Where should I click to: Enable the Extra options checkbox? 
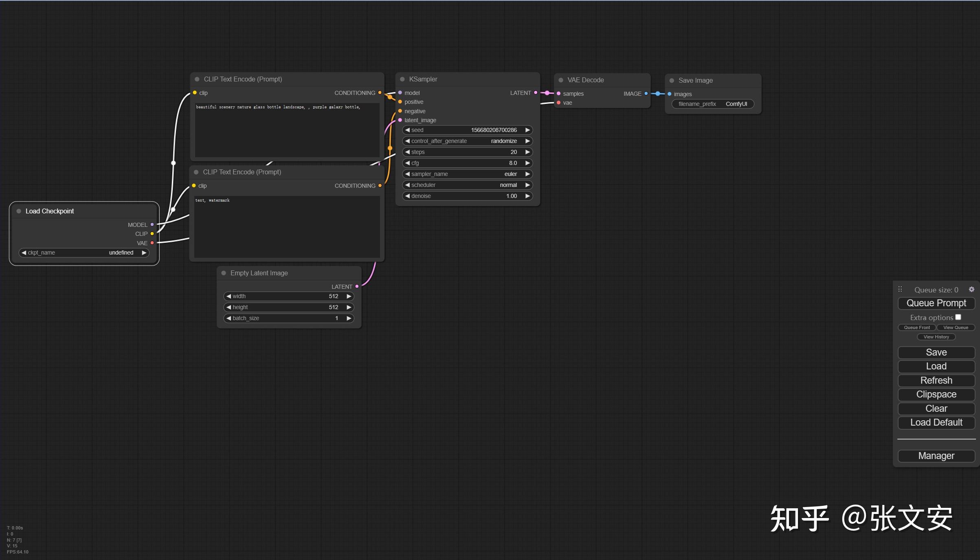[958, 317]
